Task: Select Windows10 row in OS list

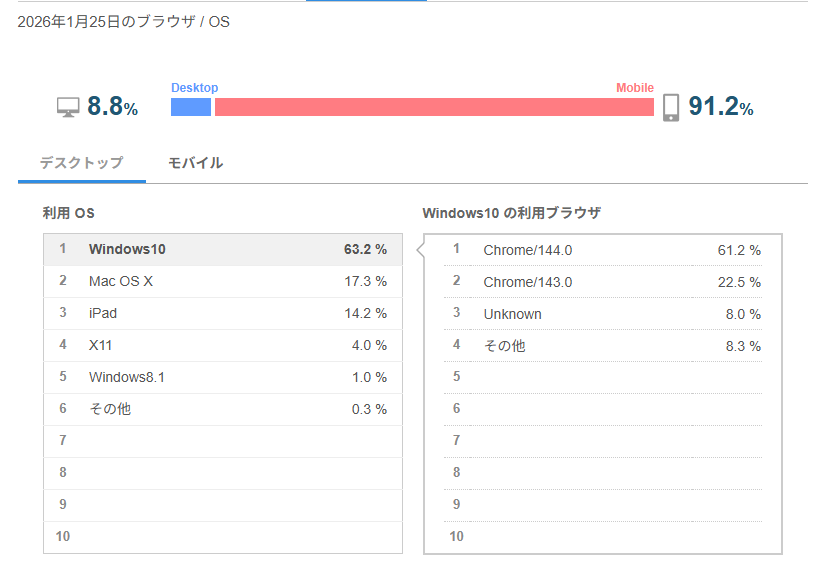Action: coord(223,249)
